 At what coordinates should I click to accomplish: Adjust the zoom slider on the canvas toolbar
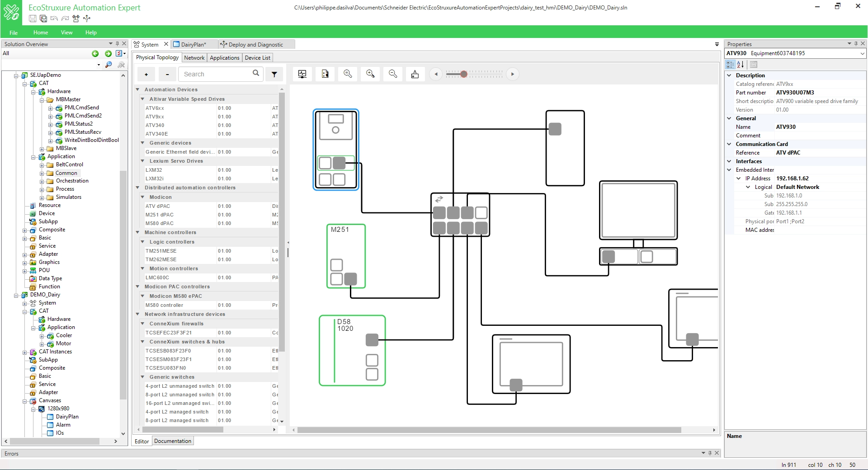click(464, 75)
